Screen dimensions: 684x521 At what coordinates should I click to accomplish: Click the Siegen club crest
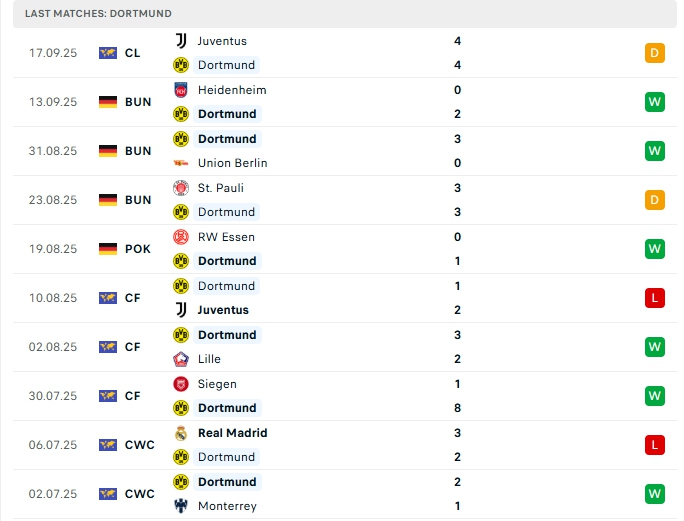tap(181, 384)
